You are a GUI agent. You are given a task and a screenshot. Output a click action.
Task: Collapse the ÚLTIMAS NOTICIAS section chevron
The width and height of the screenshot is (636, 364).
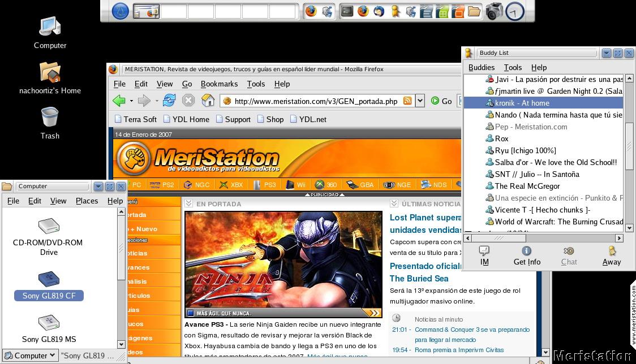coord(394,203)
